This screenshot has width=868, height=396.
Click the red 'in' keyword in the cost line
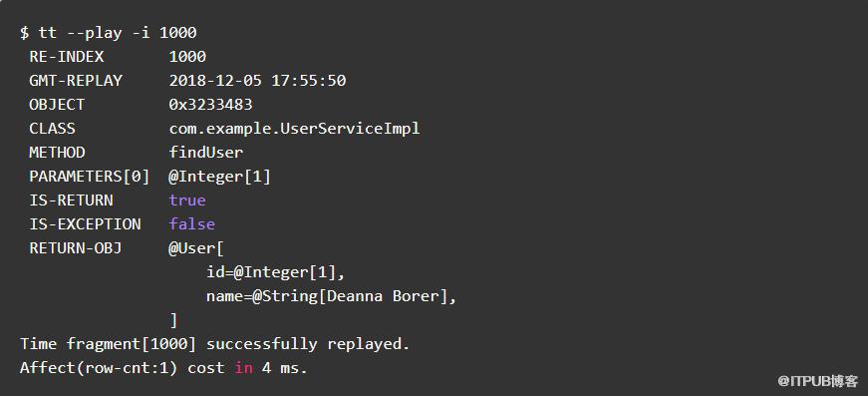point(243,368)
